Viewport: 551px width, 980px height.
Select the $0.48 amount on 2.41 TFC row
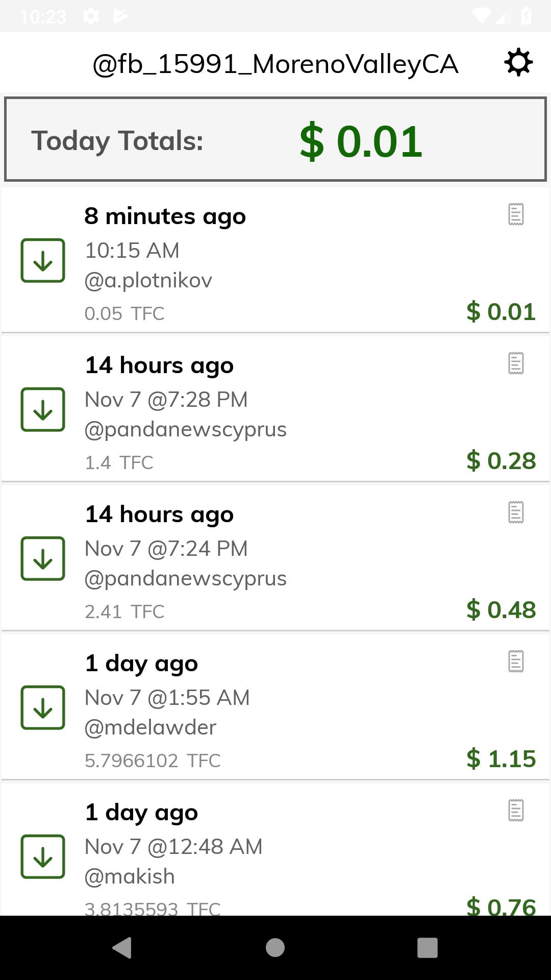tap(501, 610)
